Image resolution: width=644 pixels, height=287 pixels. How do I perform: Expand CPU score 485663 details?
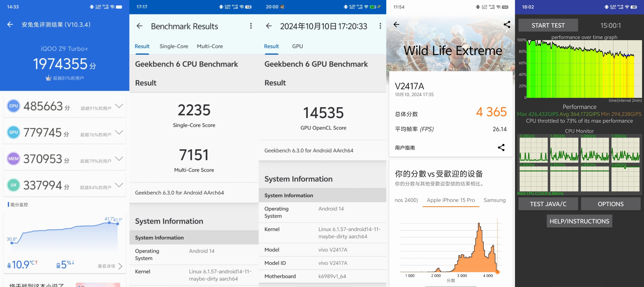pos(119,106)
